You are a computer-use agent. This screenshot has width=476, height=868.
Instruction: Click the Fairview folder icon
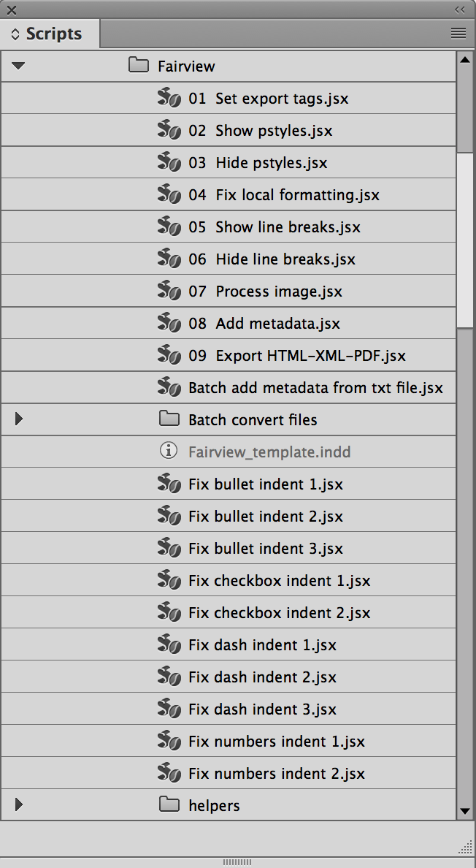coord(139,66)
